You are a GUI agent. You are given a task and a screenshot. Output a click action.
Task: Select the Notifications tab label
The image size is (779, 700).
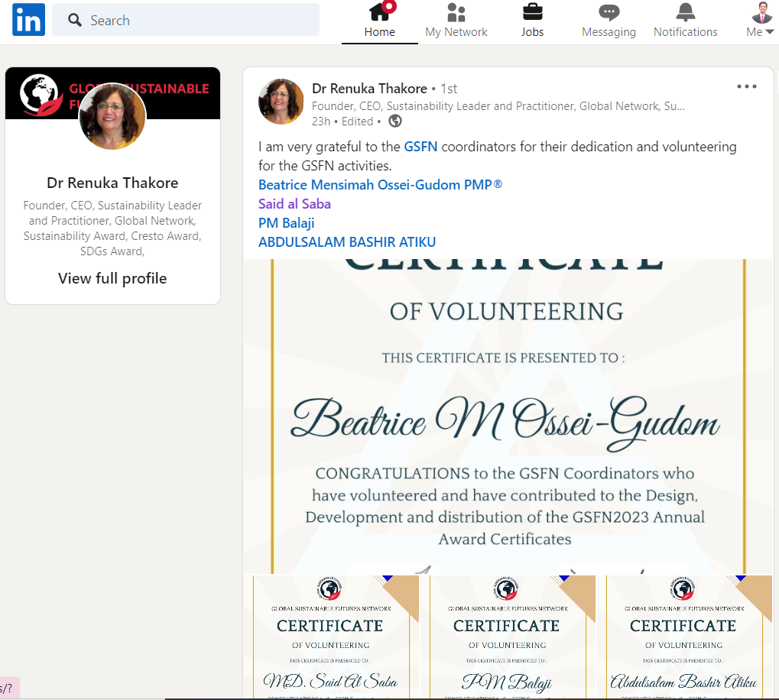click(685, 32)
